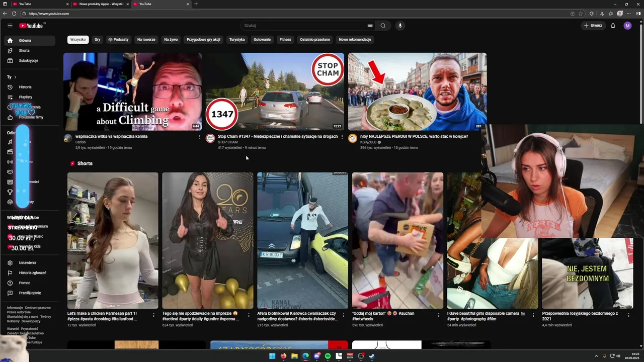Open the notifications bell
This screenshot has width=644, height=362.
(613, 26)
